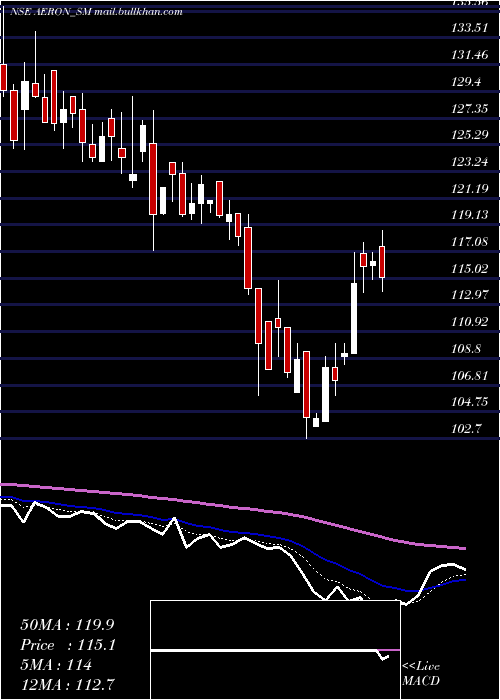Image resolution: width=500 pixels, height=700 pixels.
Task: Click the 131.46 price axis label
Action: (469, 55)
